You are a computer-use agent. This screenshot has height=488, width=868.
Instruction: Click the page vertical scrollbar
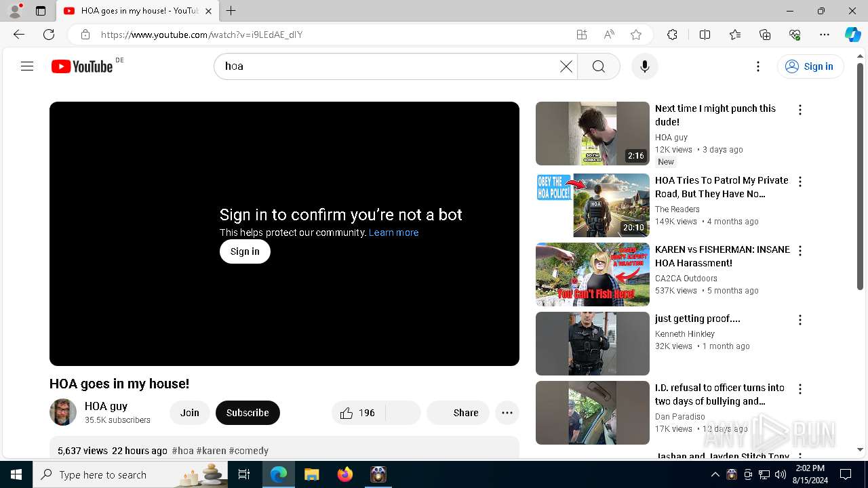(861, 176)
